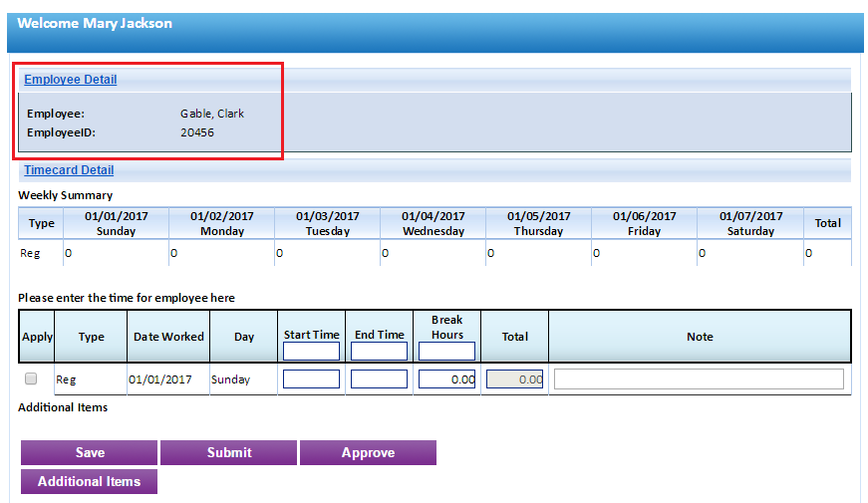
Task: Click the Additional Items button
Action: point(89,481)
